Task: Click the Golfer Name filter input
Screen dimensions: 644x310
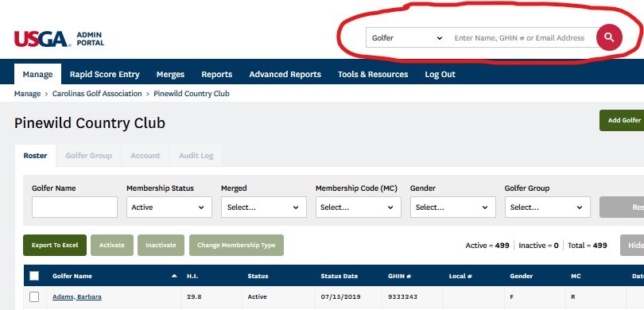Action: [75, 207]
